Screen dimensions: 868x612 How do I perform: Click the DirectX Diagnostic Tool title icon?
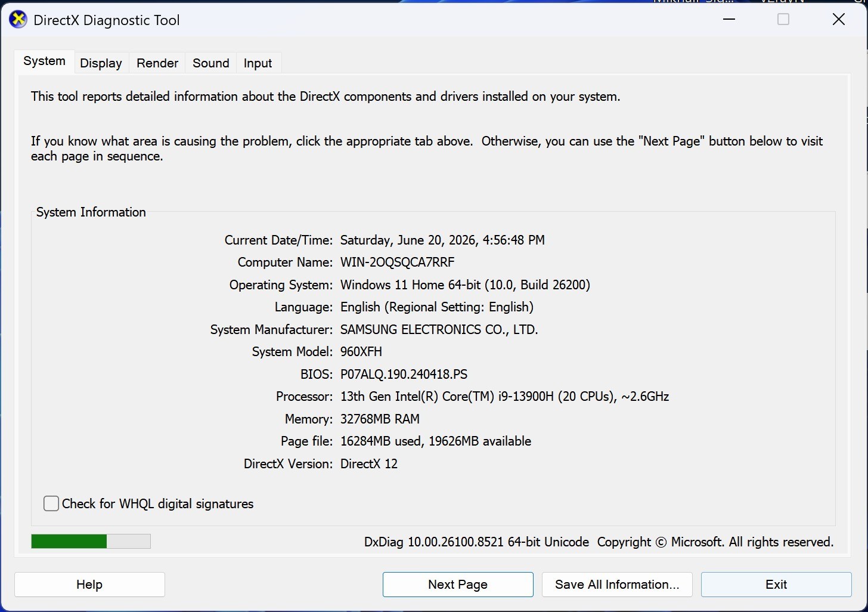click(18, 20)
